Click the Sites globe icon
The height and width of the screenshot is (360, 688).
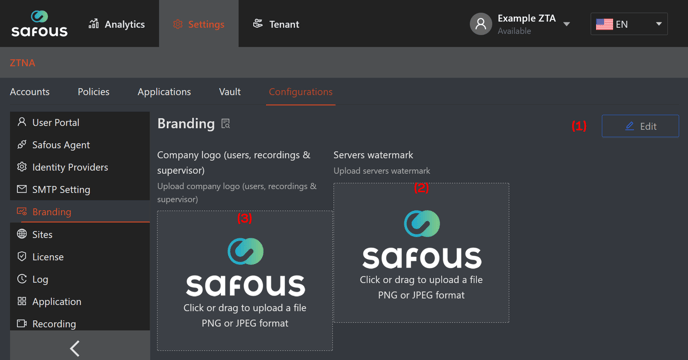coord(22,234)
